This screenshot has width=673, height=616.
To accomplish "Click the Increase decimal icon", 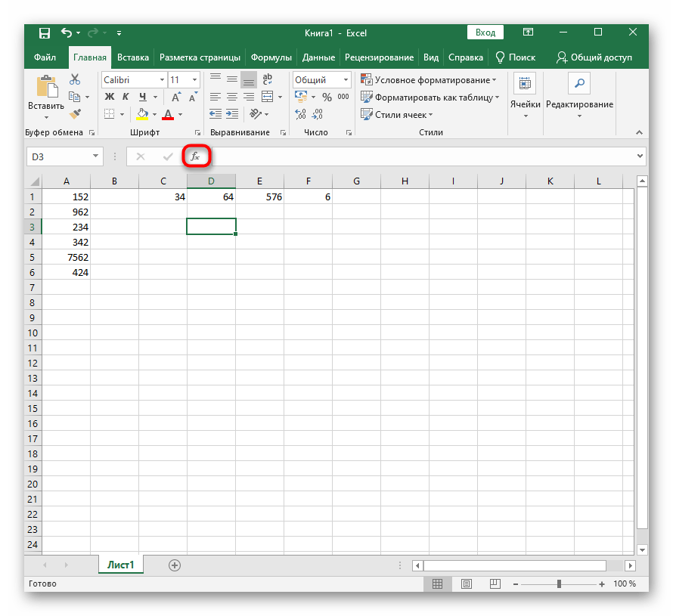I will pyautogui.click(x=300, y=114).
